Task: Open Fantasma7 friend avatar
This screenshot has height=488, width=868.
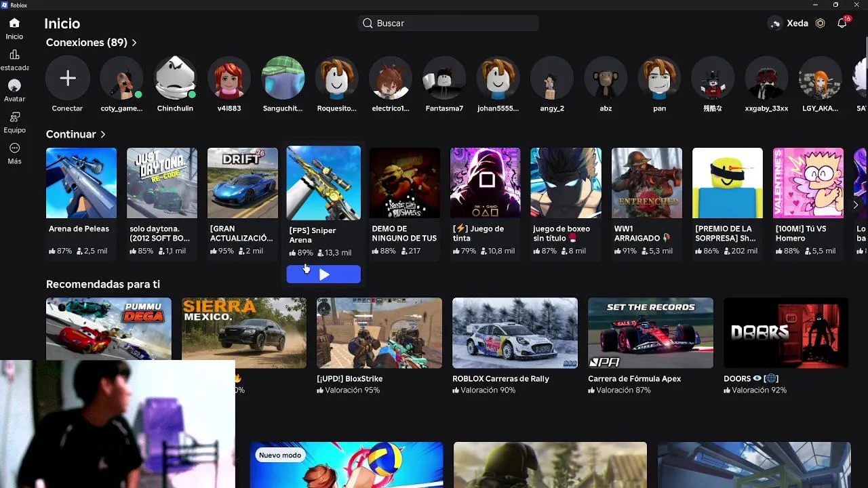Action: (444, 79)
